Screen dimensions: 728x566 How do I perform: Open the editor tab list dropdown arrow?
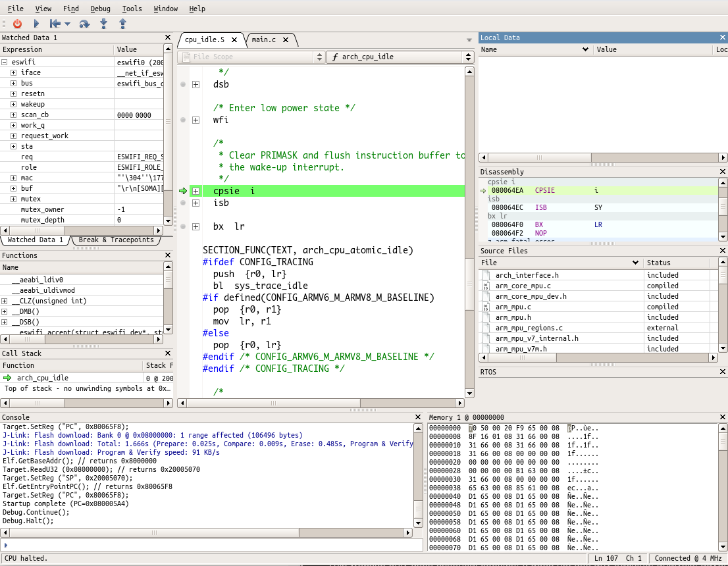pos(469,40)
